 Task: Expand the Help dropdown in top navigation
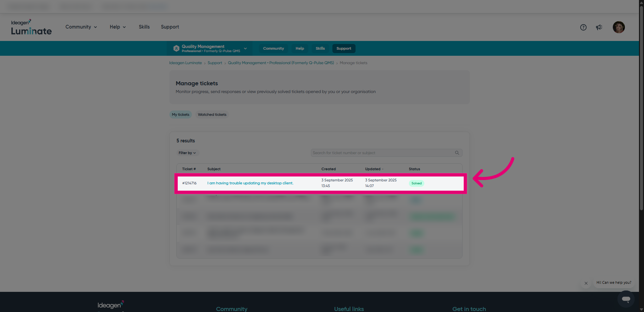[118, 27]
